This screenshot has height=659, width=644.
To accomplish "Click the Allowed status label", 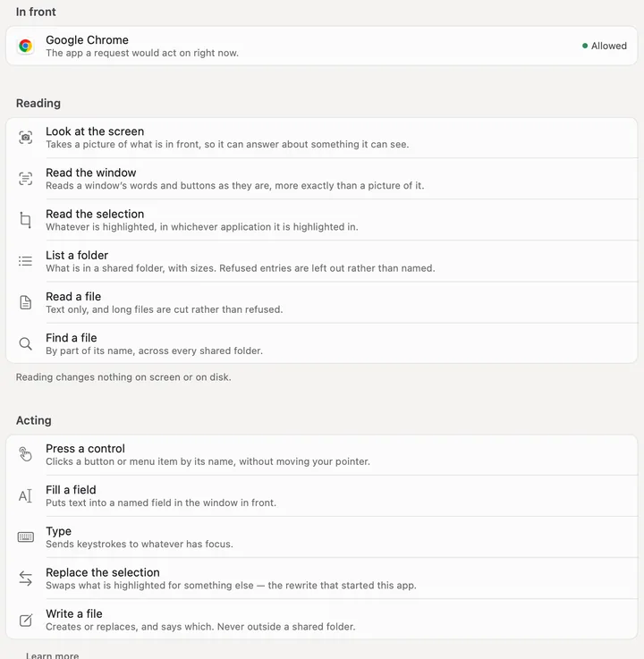I will coord(609,46).
